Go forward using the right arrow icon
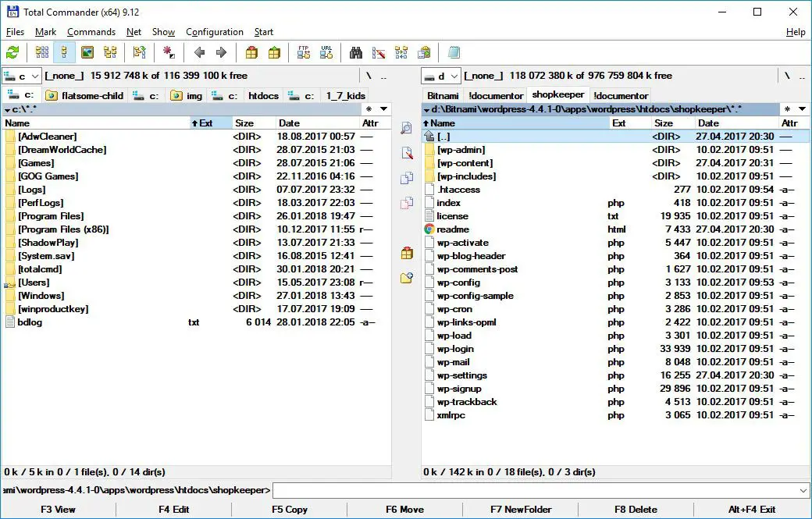Image resolution: width=812 pixels, height=519 pixels. coord(221,52)
